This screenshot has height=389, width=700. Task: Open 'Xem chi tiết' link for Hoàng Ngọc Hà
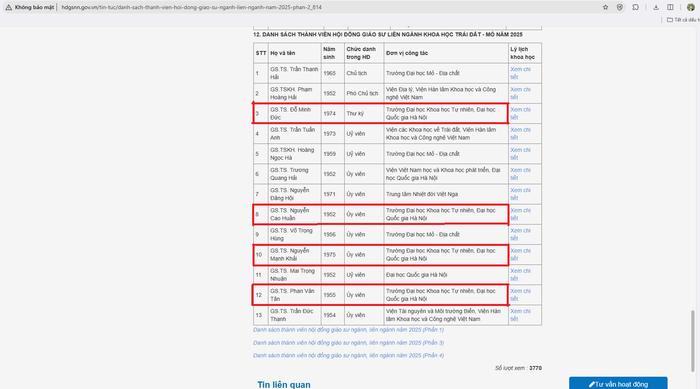click(x=520, y=154)
